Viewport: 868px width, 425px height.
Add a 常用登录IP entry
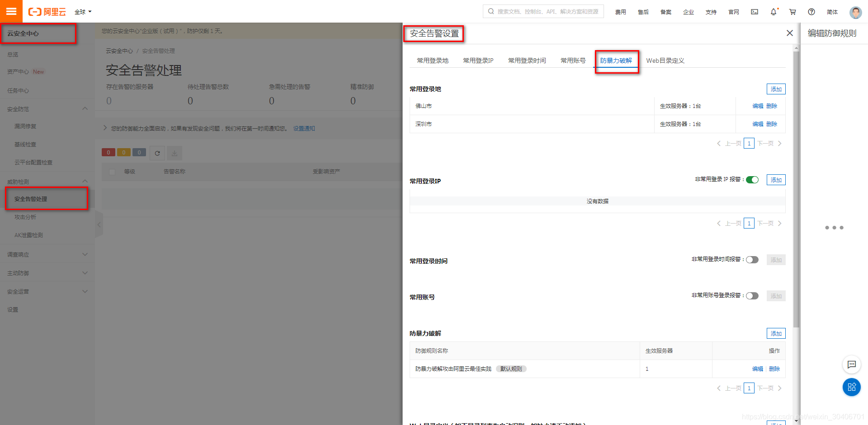click(776, 180)
